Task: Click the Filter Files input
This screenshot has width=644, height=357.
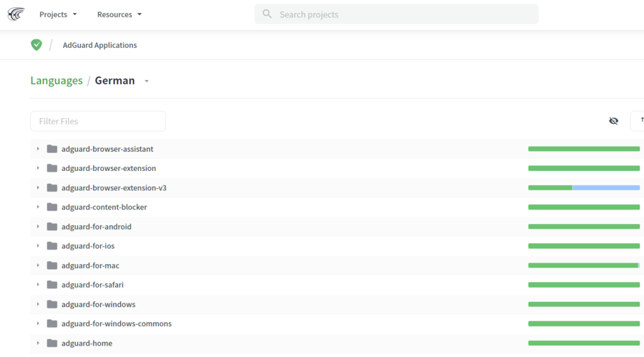Action: click(x=98, y=121)
